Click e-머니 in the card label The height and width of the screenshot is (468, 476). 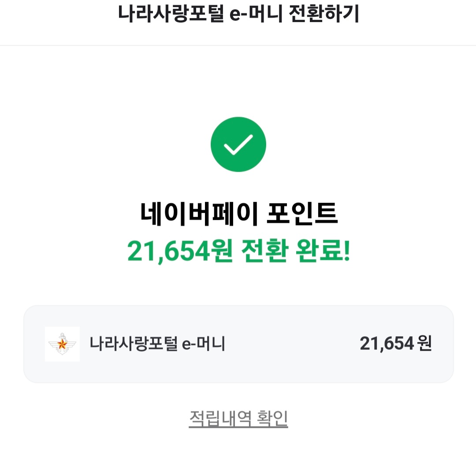click(203, 344)
